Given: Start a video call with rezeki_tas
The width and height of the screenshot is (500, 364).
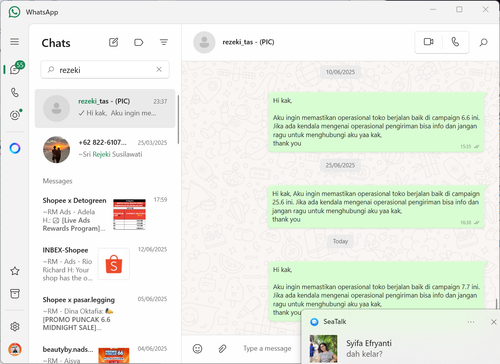Looking at the screenshot, I should (x=429, y=42).
